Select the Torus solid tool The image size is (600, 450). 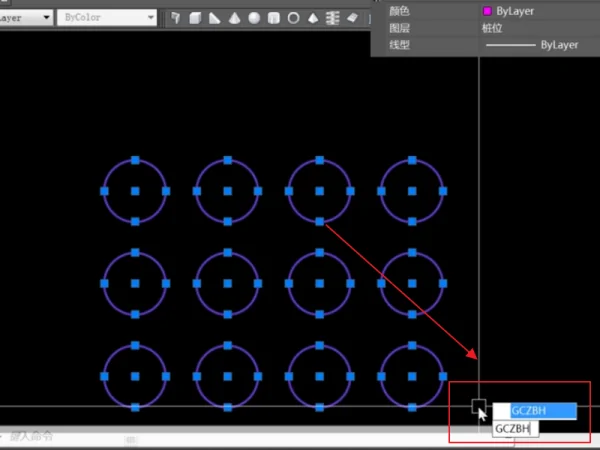click(293, 18)
